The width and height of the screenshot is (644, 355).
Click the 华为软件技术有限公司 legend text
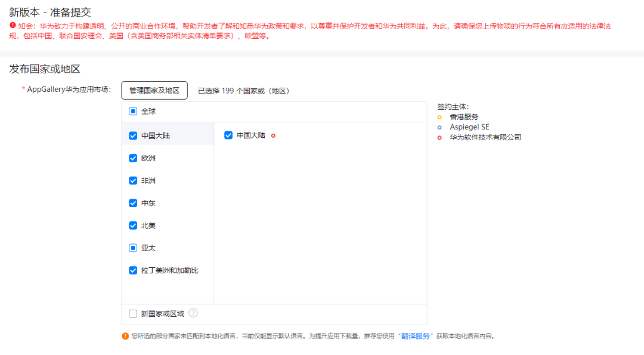(x=485, y=137)
